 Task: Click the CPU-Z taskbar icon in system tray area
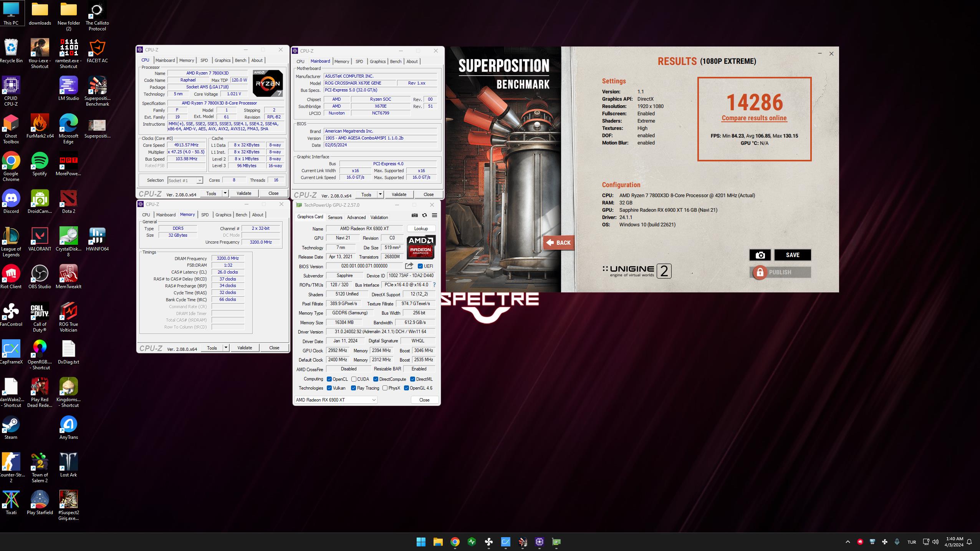point(872,541)
